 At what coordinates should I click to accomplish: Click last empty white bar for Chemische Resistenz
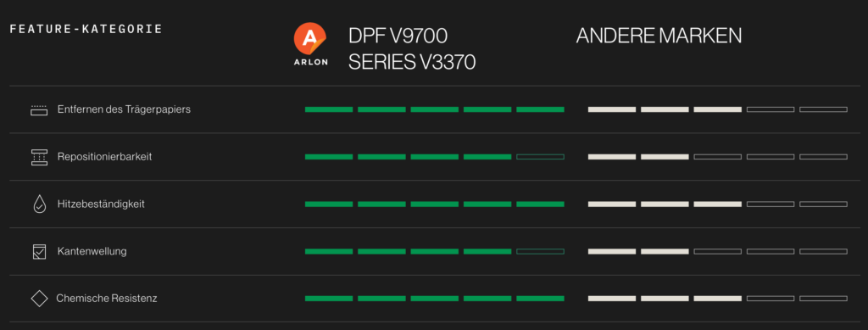pos(823,299)
